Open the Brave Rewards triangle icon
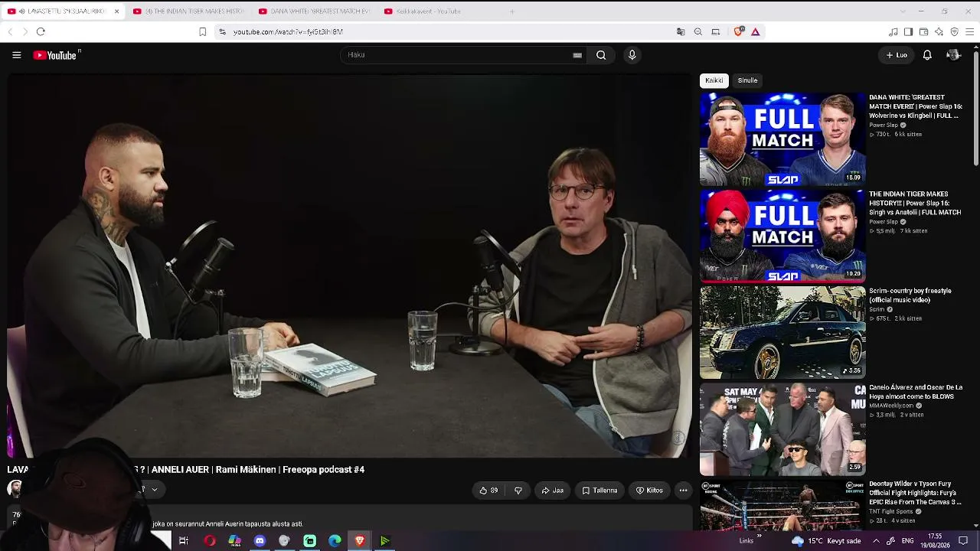 755,31
